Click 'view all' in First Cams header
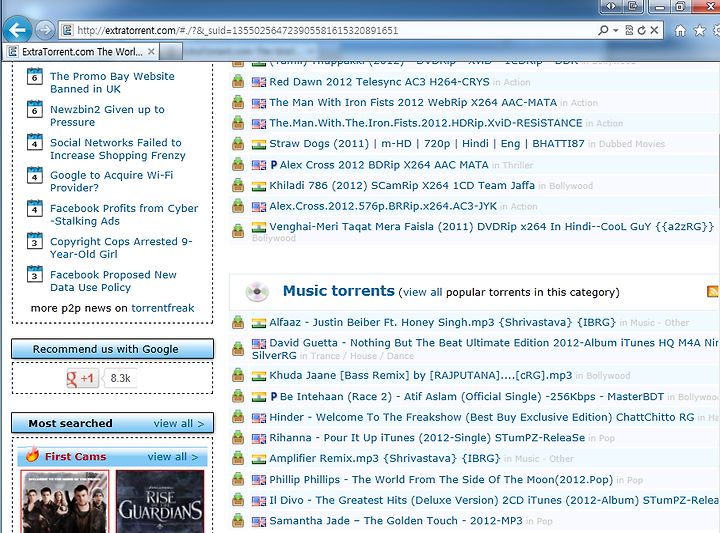The width and height of the screenshot is (720, 533). (x=173, y=457)
